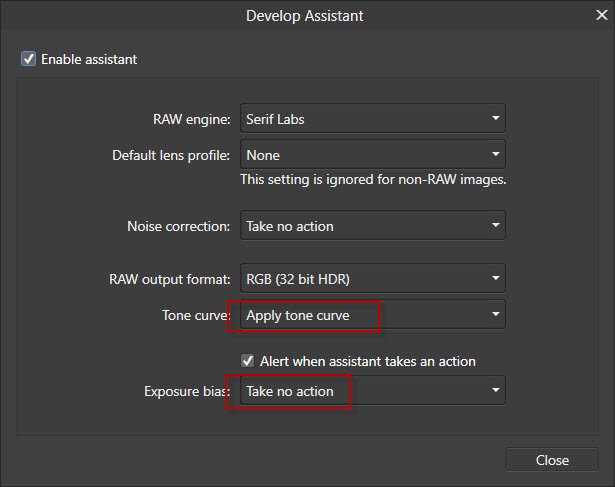
Task: Click the Develop Assistant title bar
Action: click(x=307, y=15)
